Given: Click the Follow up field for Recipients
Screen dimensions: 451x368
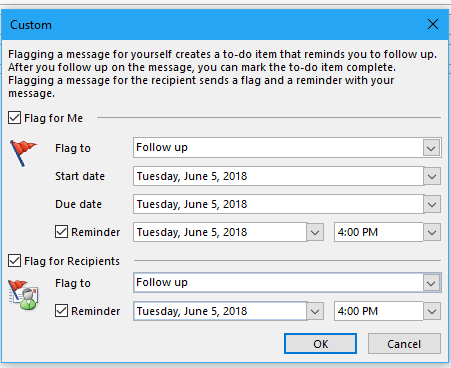Looking at the screenshot, I should pos(278,283).
